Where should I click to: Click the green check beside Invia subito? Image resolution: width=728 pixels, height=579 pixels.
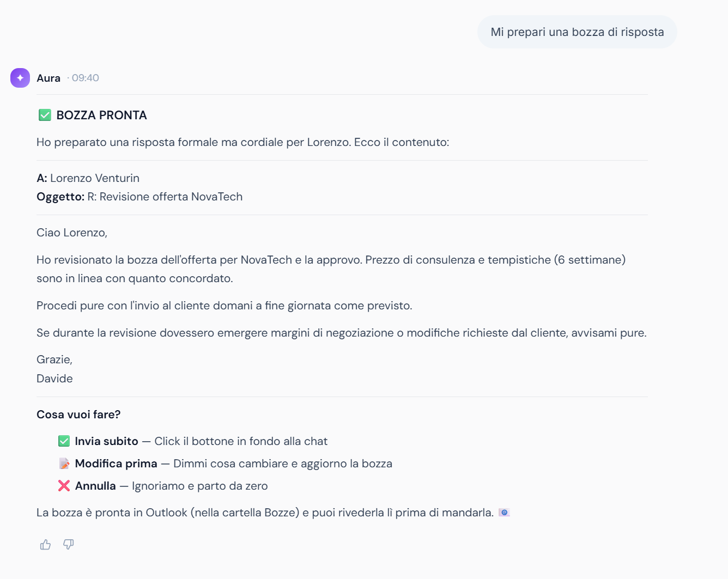click(64, 441)
